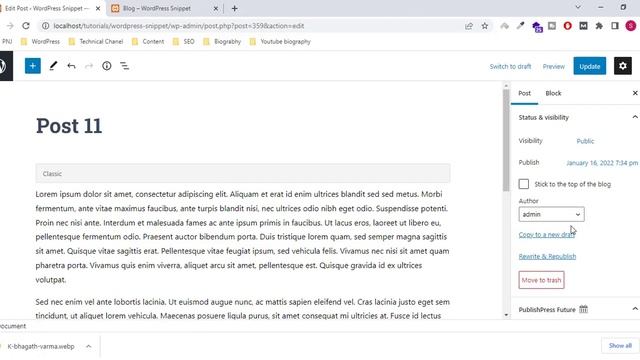Open the browser profile avatar
640x360 pixels.
click(x=631, y=26)
